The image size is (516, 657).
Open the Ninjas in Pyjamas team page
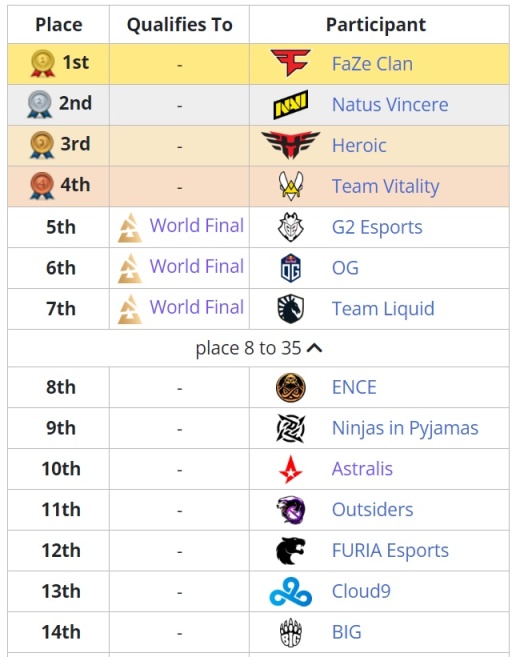point(405,428)
